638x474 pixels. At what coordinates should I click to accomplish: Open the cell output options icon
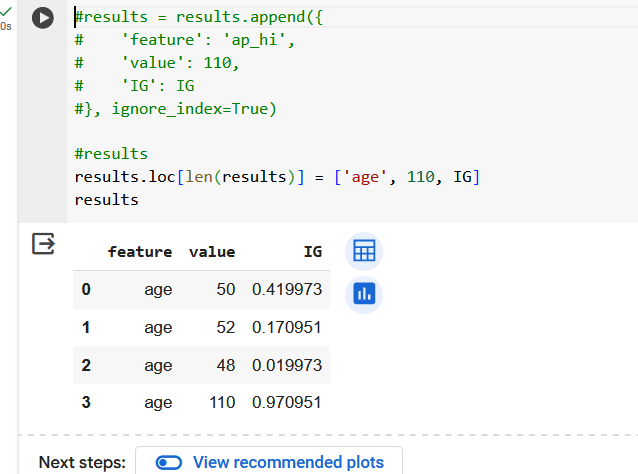point(43,244)
